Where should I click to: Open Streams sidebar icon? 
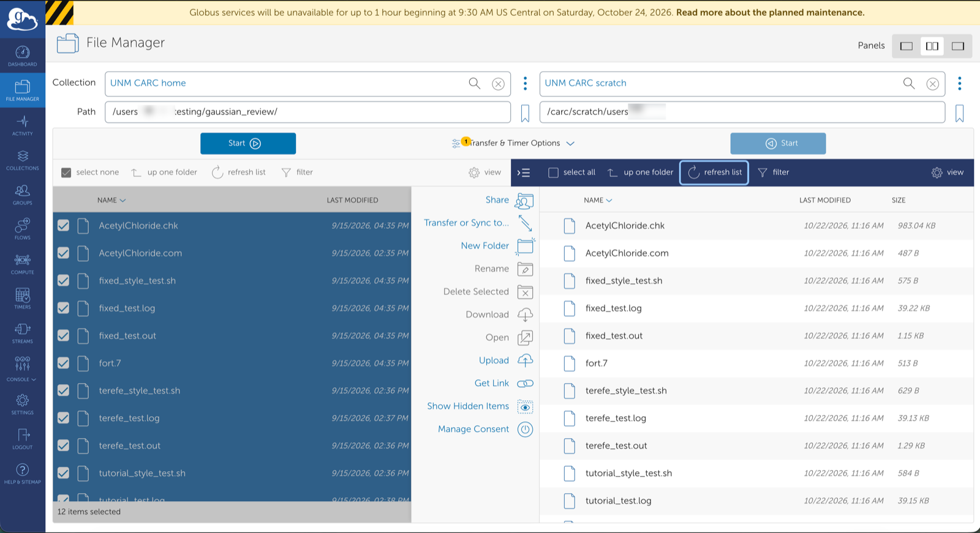(x=23, y=333)
